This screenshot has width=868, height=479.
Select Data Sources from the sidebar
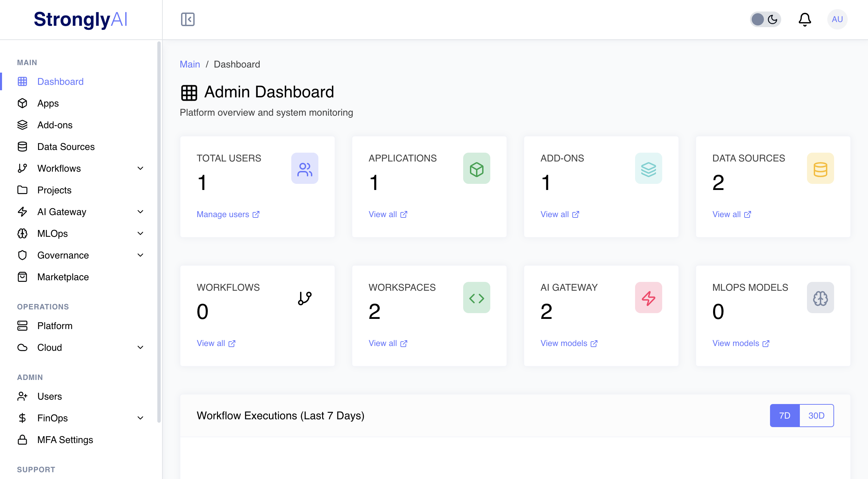pos(66,147)
